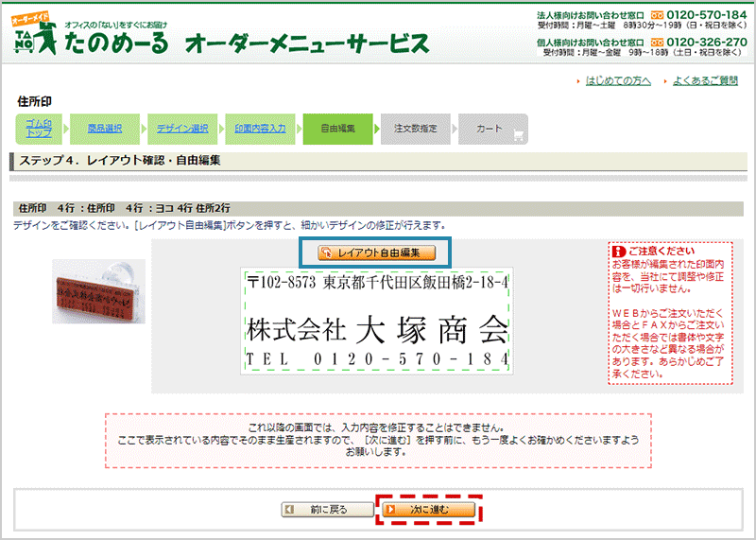Viewport: 756px width, 540px height.
Task: Click the Tanomail runner mascot logo
Action: click(x=36, y=35)
